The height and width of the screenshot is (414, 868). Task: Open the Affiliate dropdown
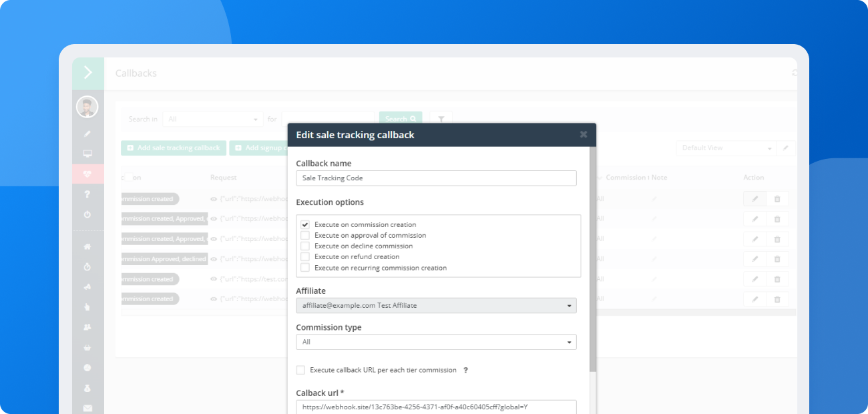click(x=436, y=305)
